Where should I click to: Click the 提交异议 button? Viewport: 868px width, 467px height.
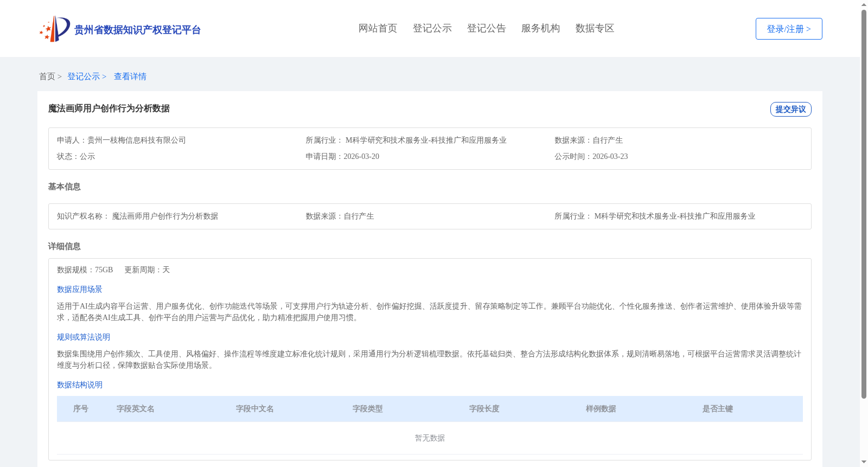coord(790,109)
